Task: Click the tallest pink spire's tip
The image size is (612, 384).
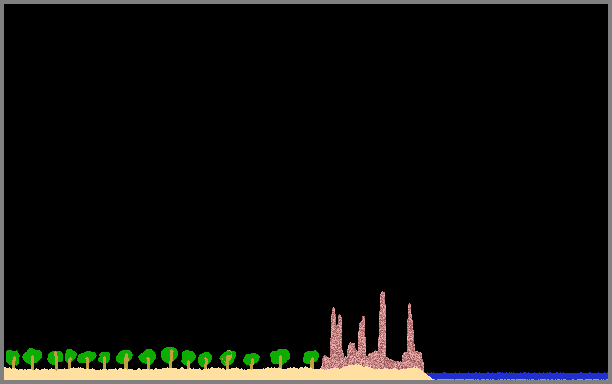Action: 382,293
